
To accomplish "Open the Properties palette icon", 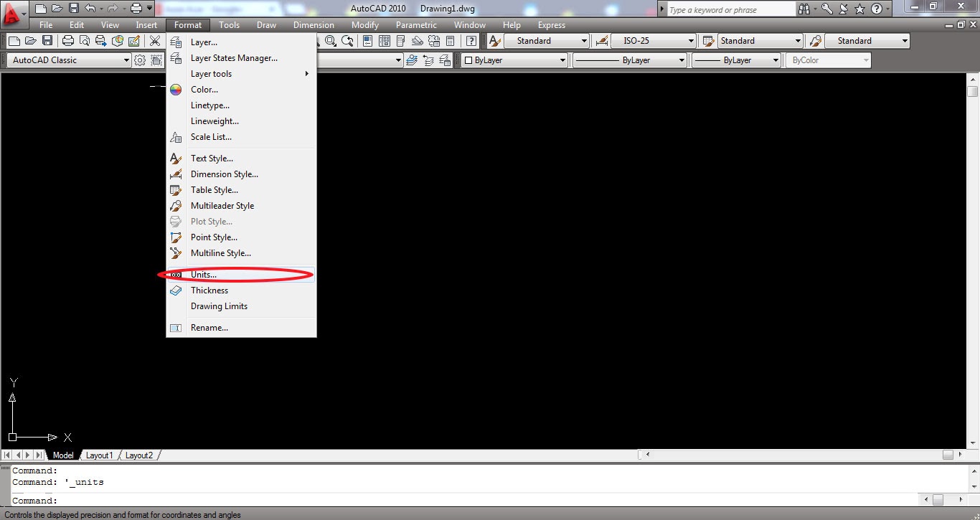I will point(367,41).
